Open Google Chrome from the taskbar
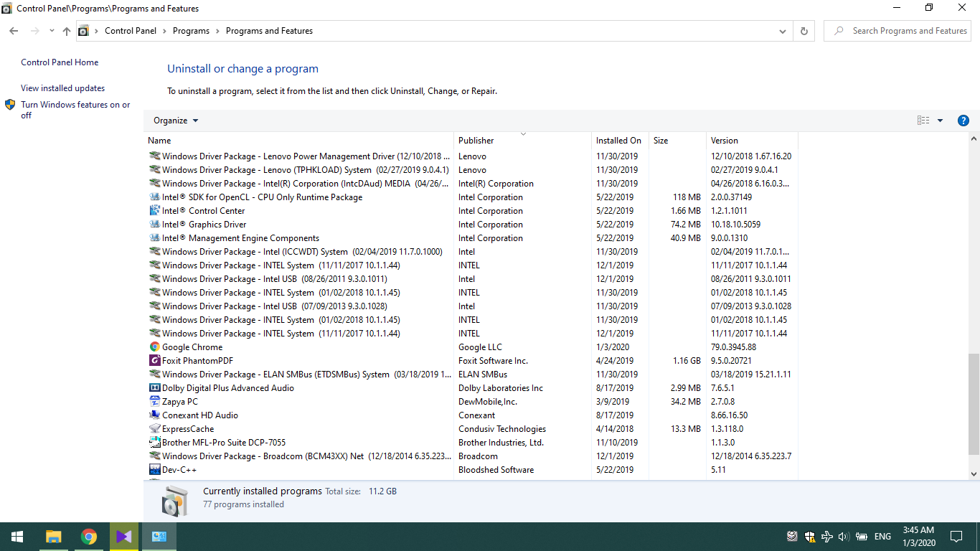Viewport: 980px width, 551px height. pyautogui.click(x=88, y=537)
